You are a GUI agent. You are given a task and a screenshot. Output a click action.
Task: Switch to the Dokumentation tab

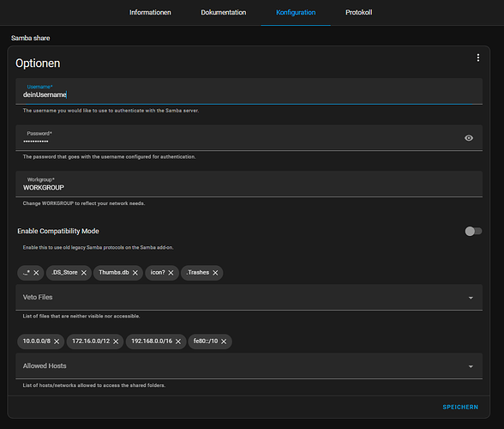pos(224,12)
